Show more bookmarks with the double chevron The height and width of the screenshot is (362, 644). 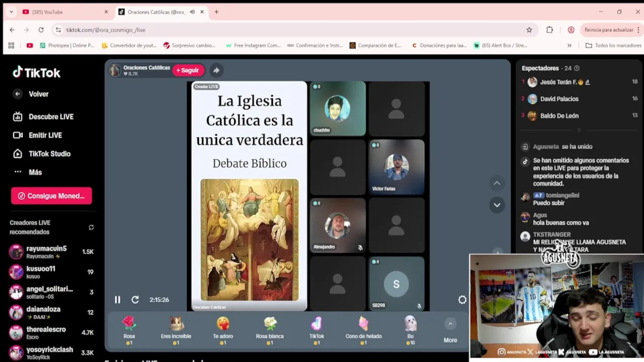(x=569, y=45)
